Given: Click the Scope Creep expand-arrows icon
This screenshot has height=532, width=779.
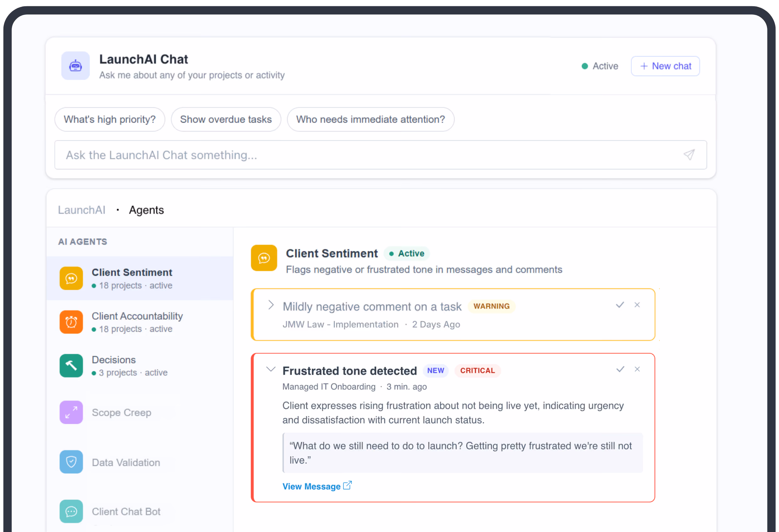Looking at the screenshot, I should point(71,412).
